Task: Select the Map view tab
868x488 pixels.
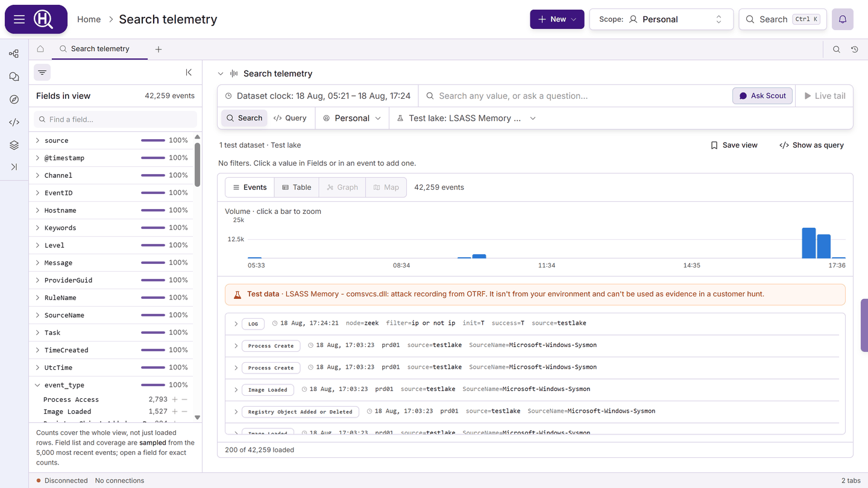Action: 386,187
